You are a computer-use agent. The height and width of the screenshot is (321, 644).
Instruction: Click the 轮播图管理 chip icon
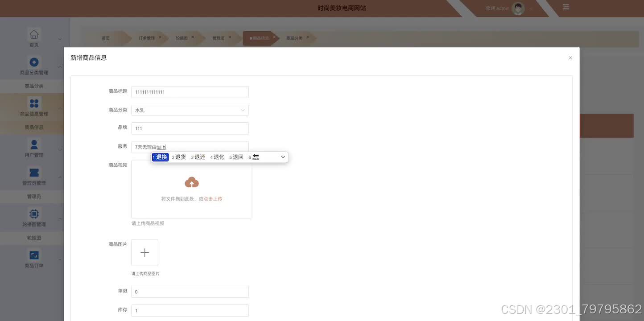34,214
